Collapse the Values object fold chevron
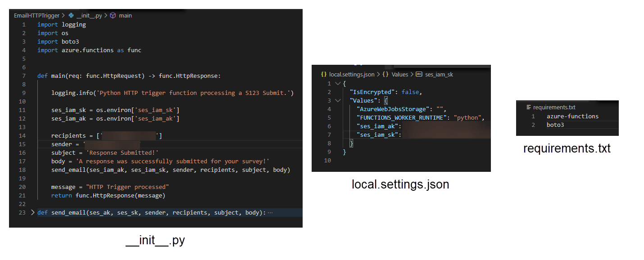 point(338,101)
